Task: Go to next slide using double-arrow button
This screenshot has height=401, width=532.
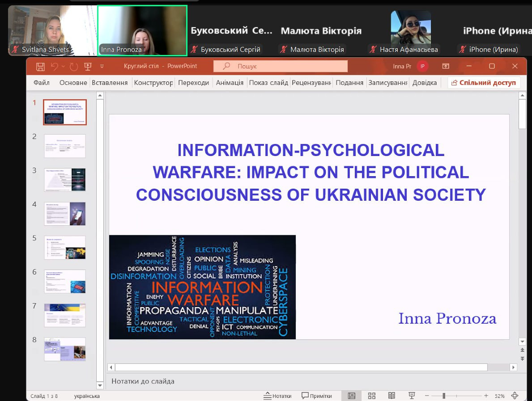Action: point(522,359)
